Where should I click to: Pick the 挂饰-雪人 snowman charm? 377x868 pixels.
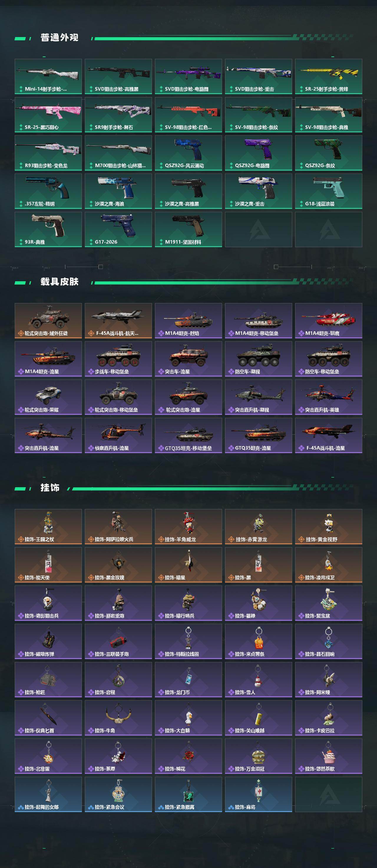coord(259,680)
